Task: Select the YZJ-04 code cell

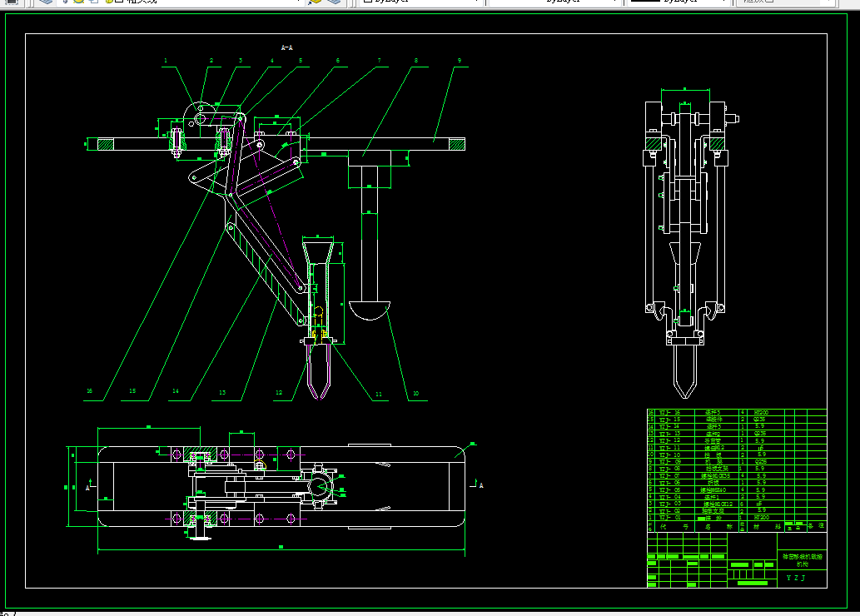Action: [674, 496]
